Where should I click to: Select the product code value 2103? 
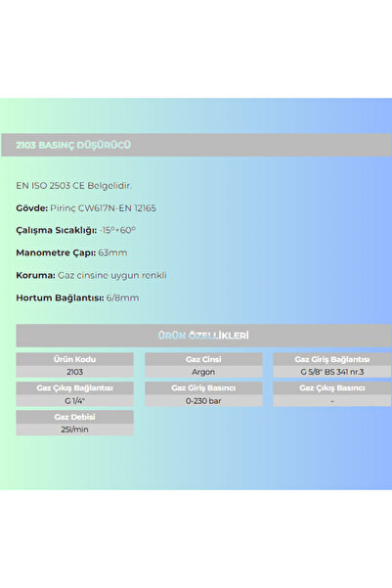(74, 372)
